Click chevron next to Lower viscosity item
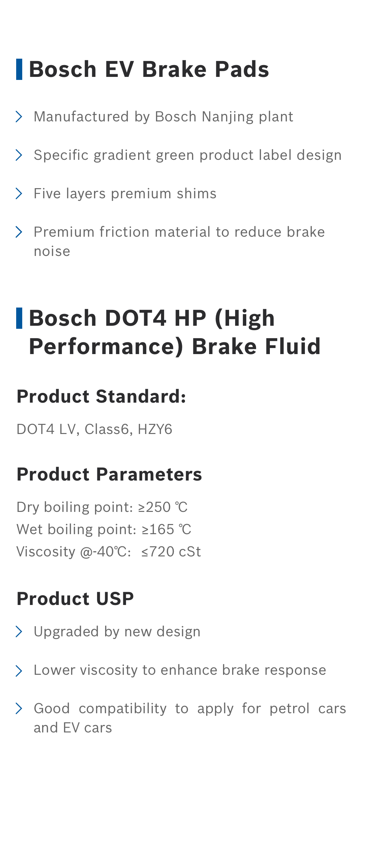 [19, 671]
